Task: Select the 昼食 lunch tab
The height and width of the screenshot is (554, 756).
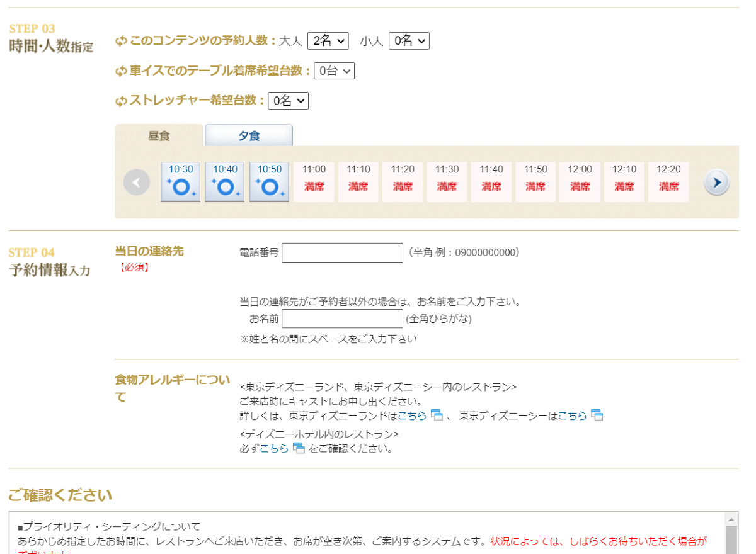Action: coord(158,135)
